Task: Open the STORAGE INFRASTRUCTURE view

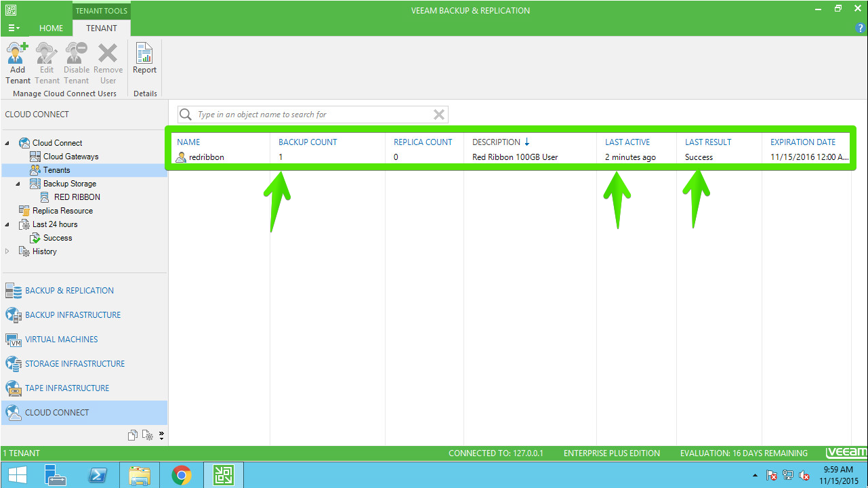Action: tap(84, 364)
